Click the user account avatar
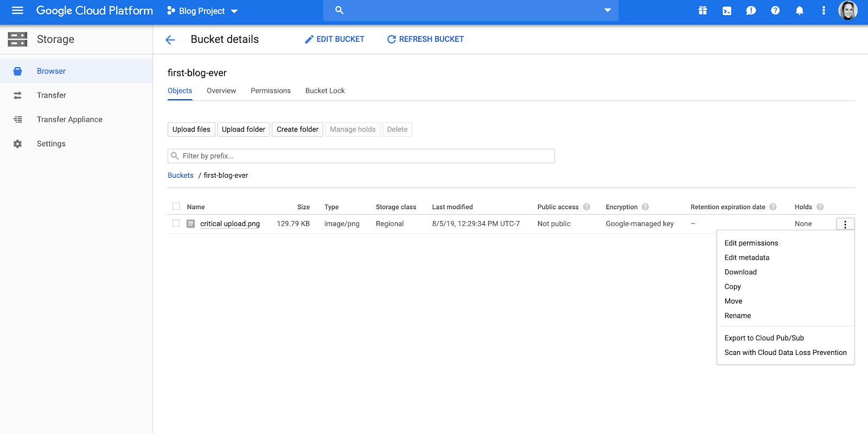 point(848,10)
